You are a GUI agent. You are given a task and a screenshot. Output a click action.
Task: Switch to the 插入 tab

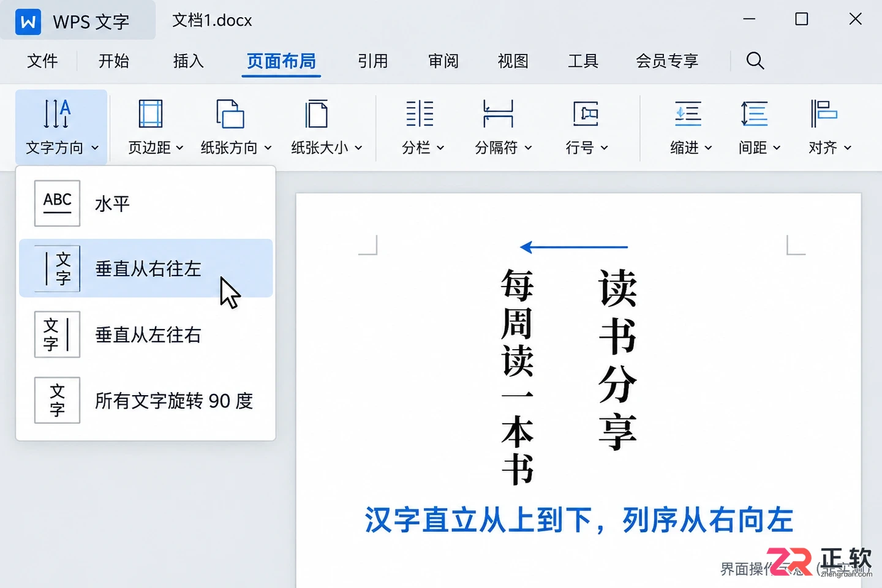click(x=188, y=61)
